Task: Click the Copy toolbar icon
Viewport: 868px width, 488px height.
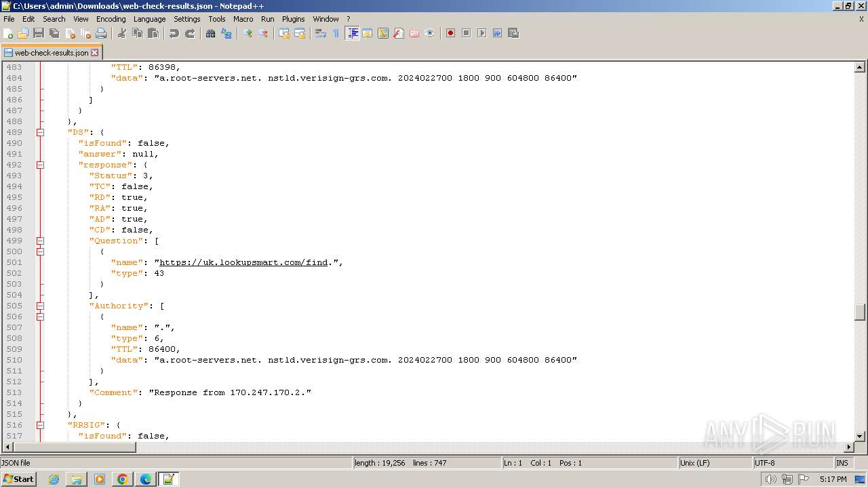Action: pyautogui.click(x=138, y=33)
